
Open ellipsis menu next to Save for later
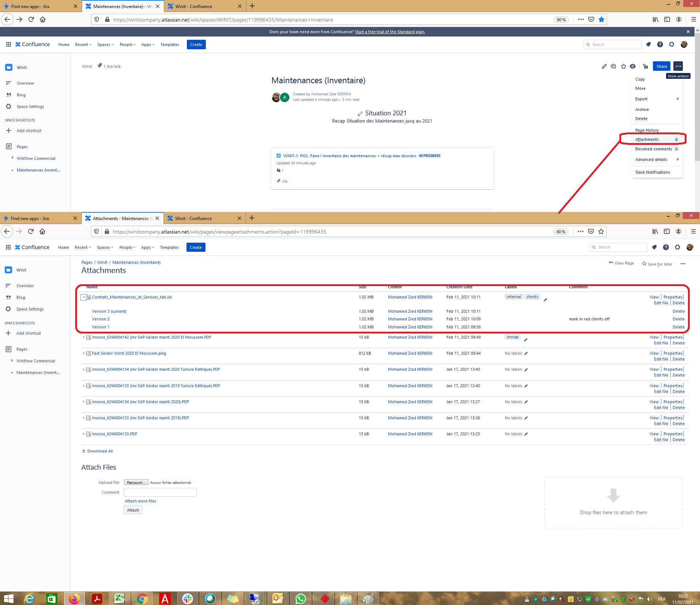(x=683, y=264)
